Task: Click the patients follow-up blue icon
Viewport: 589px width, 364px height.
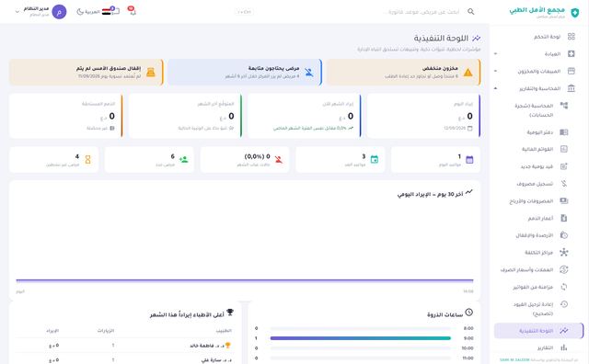Action: (309, 72)
